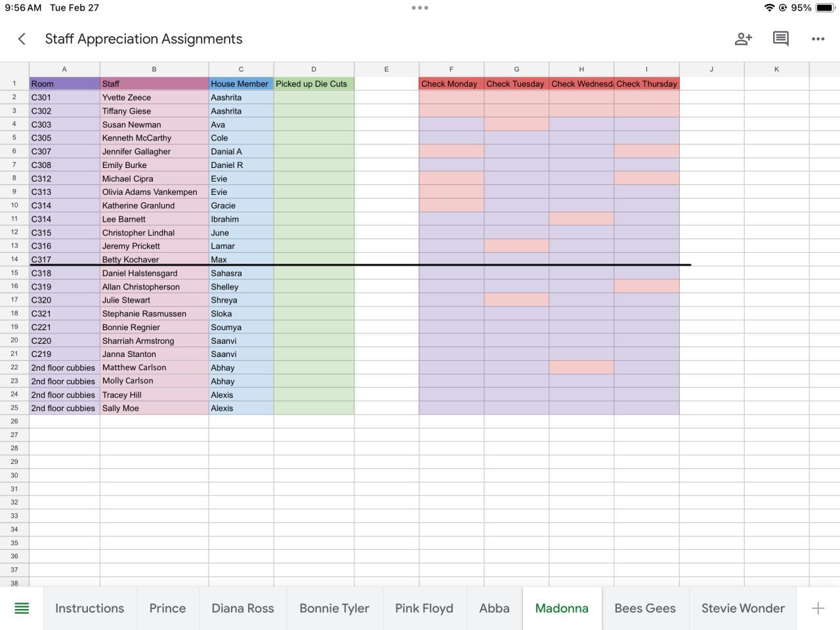Open the Stevie Wonder sheet tab
840x630 pixels.
(743, 608)
